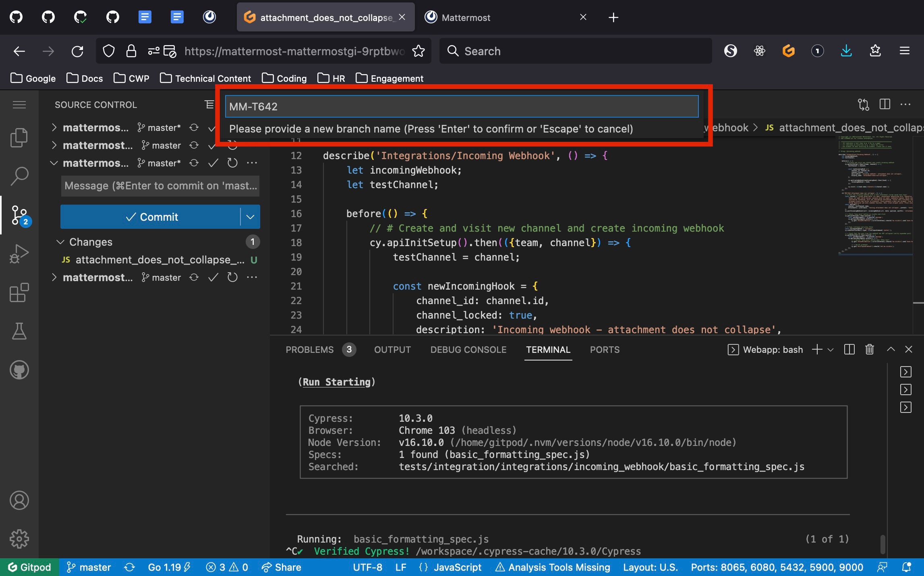This screenshot has width=924, height=576.
Task: Open the Search view in activity bar
Action: click(19, 176)
